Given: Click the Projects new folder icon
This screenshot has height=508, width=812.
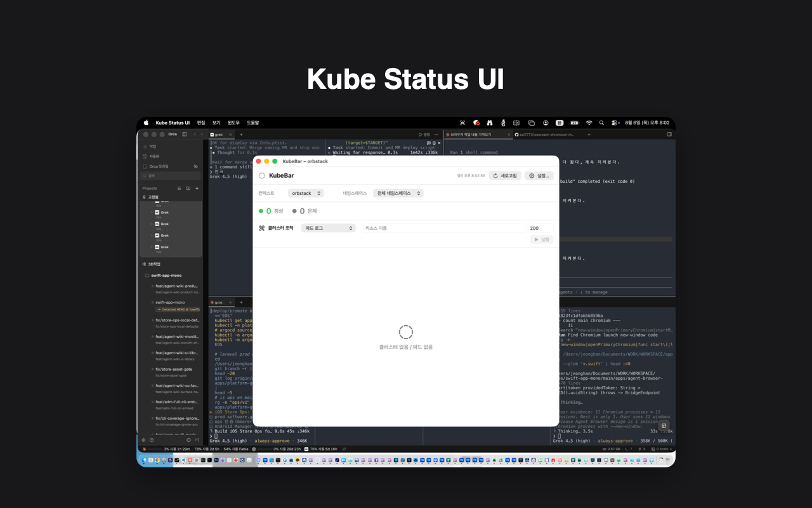Looking at the screenshot, I should (x=188, y=188).
